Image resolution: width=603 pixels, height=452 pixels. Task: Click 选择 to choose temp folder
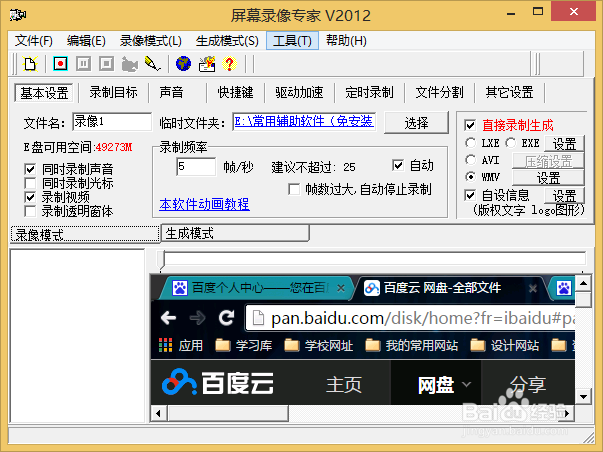coord(416,123)
